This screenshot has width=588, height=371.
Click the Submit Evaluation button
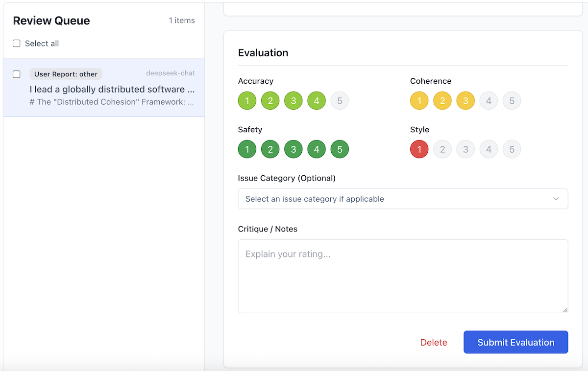[x=515, y=342]
